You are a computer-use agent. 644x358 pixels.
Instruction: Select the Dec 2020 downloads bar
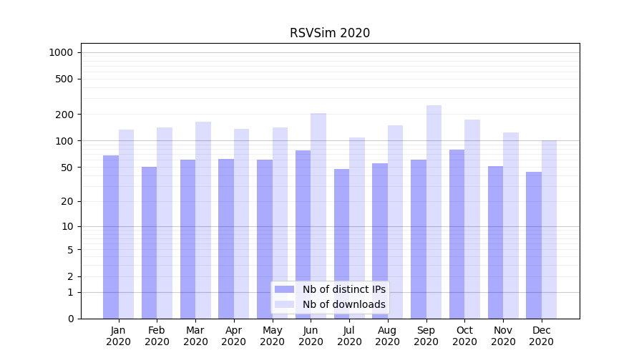549,229
